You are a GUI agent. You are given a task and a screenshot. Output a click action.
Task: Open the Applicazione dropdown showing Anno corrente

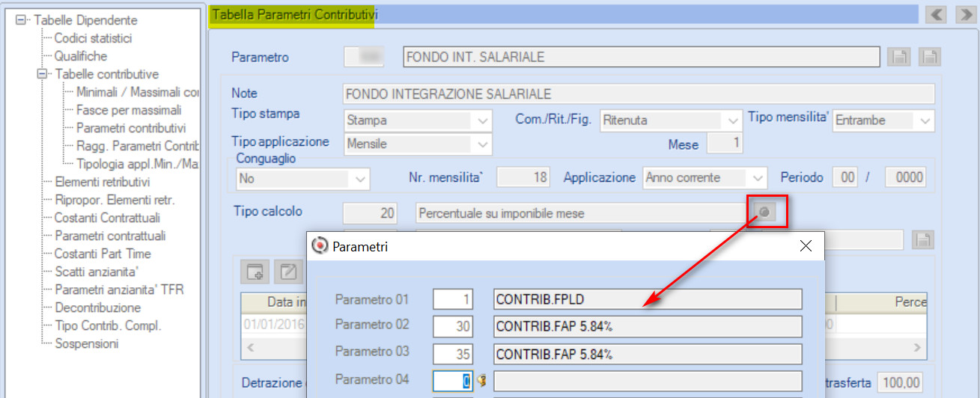tap(758, 178)
